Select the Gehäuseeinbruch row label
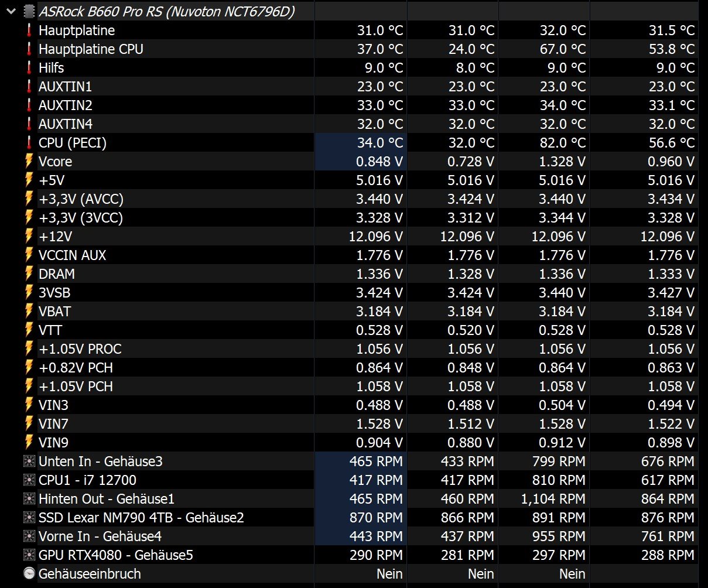Screen dimensions: 708x588 (x=90, y=574)
